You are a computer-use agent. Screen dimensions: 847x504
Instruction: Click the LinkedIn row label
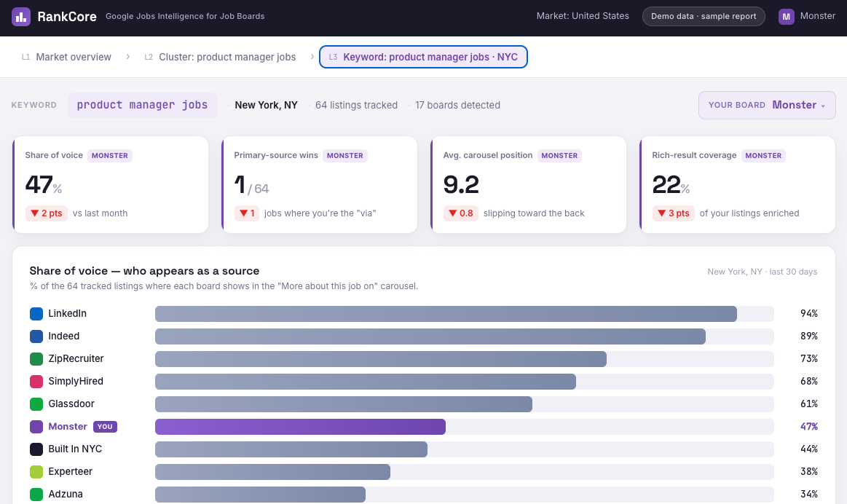click(x=67, y=314)
